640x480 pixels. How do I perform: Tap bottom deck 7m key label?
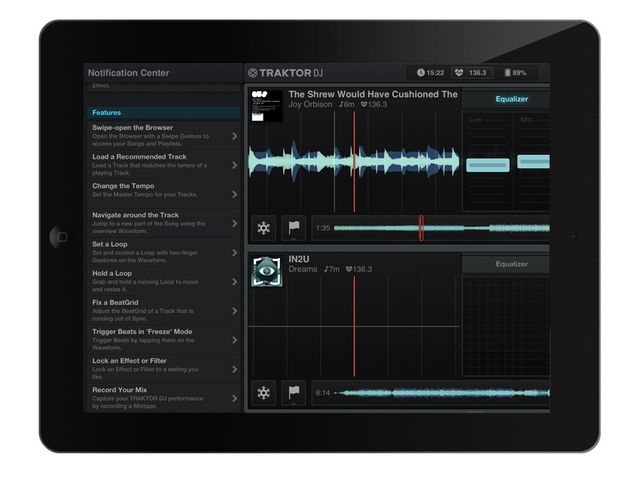(332, 269)
